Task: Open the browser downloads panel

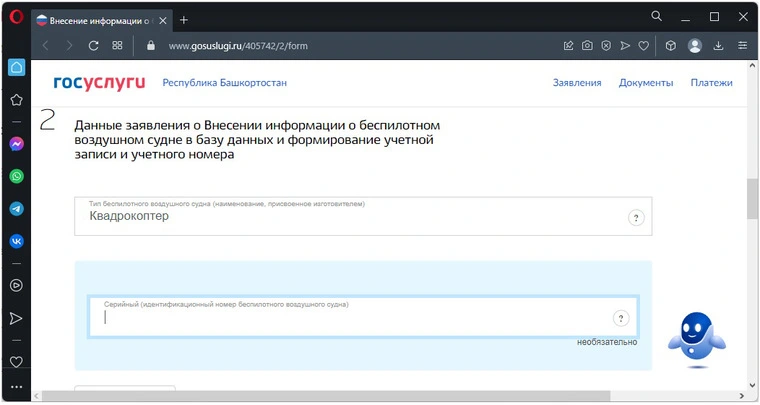Action: [718, 45]
